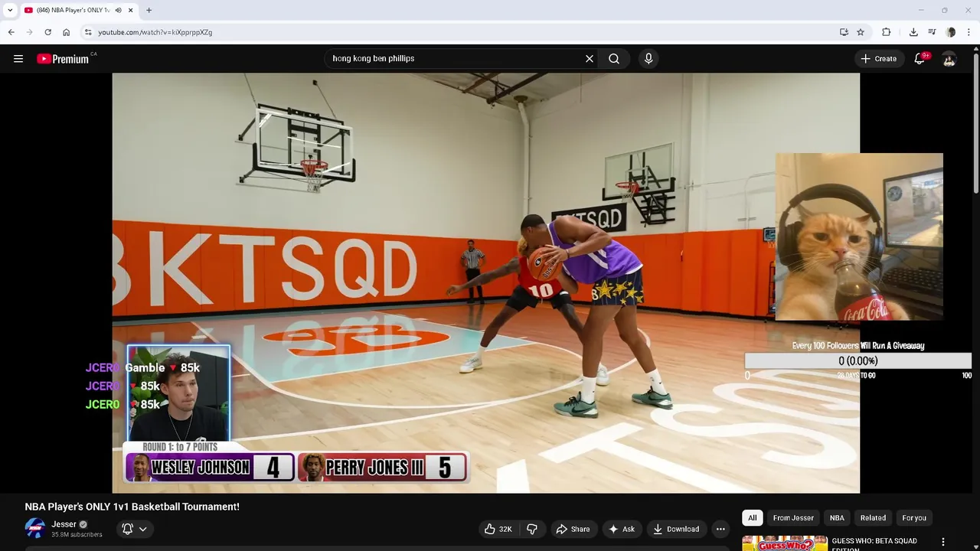Expand the tab search dropdown
The image size is (980, 551).
pos(10,10)
